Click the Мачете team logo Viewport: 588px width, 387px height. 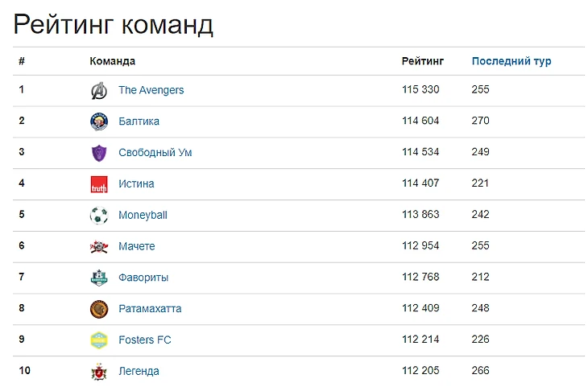coord(99,246)
